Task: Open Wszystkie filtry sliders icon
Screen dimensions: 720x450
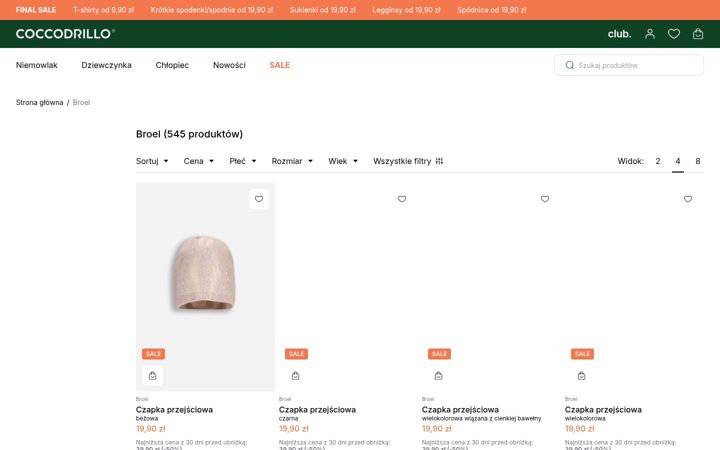Action: (439, 161)
